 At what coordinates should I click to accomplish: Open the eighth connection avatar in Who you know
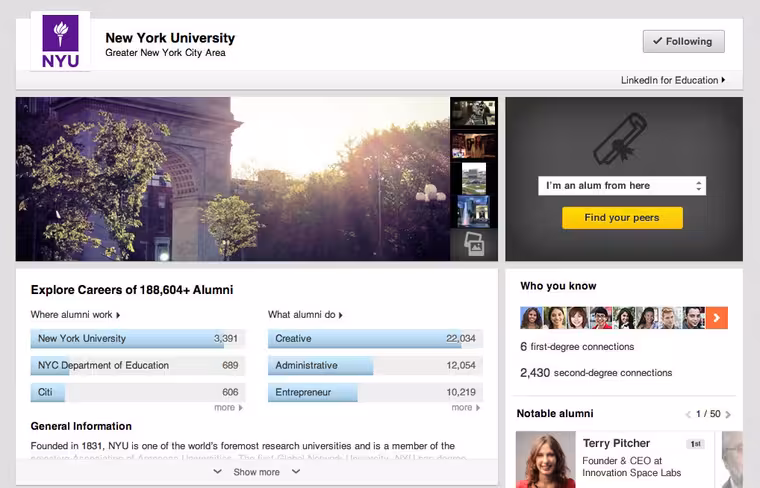694,318
